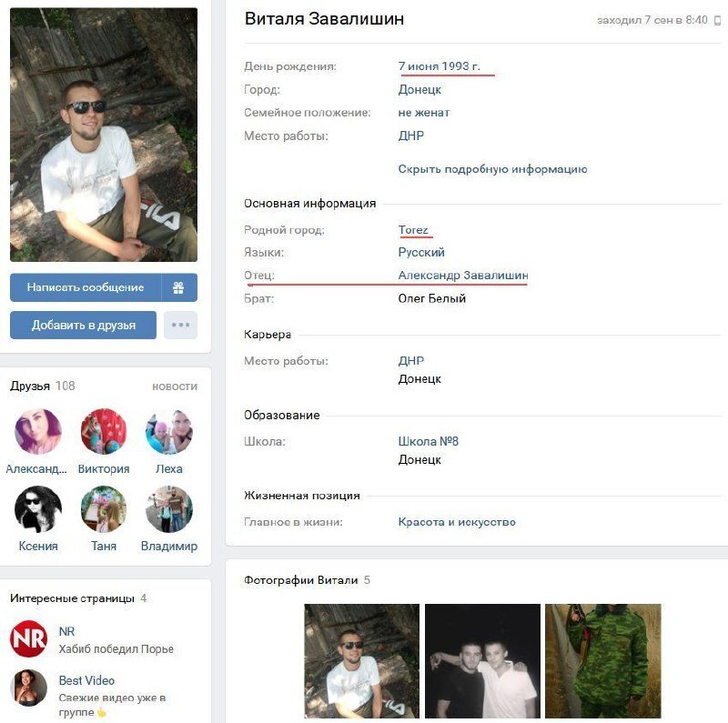Screen dimensions: 728x723
Task: Open father link Александр Завалишин
Action: 463,276
